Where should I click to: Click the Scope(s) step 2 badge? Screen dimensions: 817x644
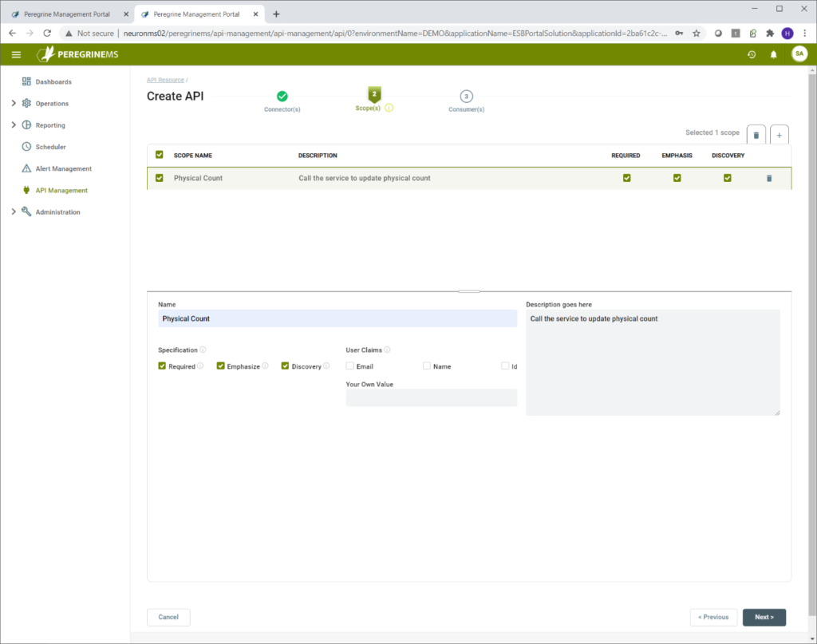[x=374, y=94]
